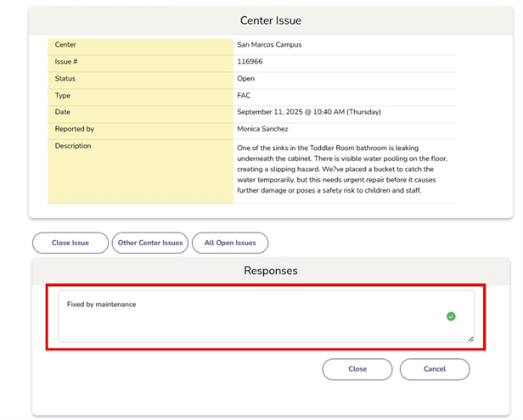This screenshot has width=523, height=420.
Task: Cancel the response entry
Action: pyautogui.click(x=435, y=369)
